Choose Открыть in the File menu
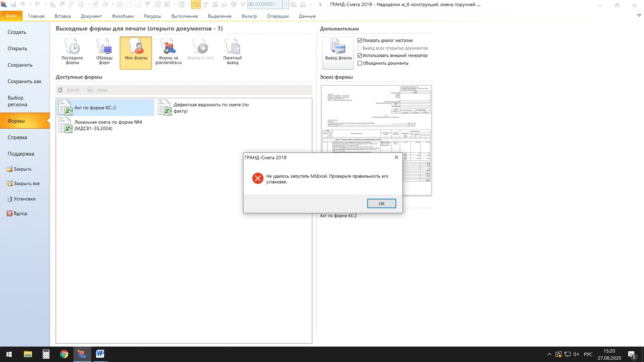This screenshot has height=362, width=644. 25,48
